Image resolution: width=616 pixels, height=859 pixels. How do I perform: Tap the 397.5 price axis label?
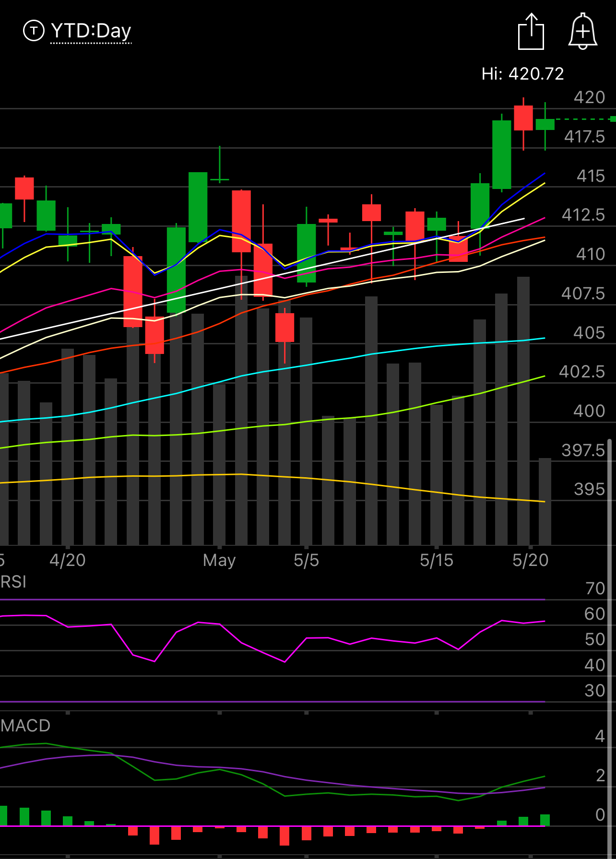[583, 450]
